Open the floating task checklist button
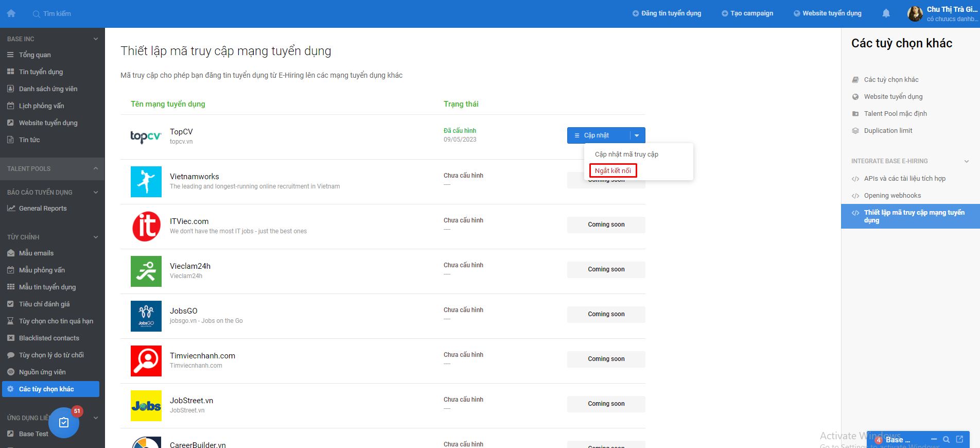Viewport: 980px width, 448px height. click(64, 423)
